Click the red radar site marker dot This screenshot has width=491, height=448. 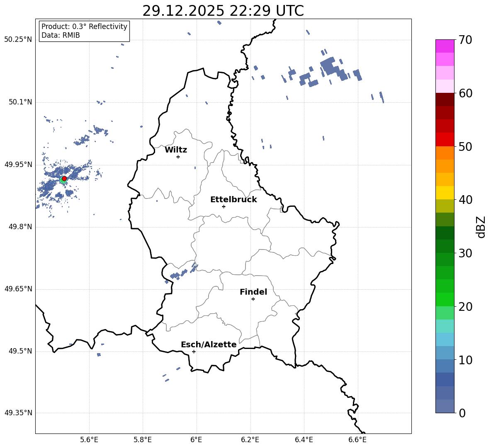click(x=64, y=179)
